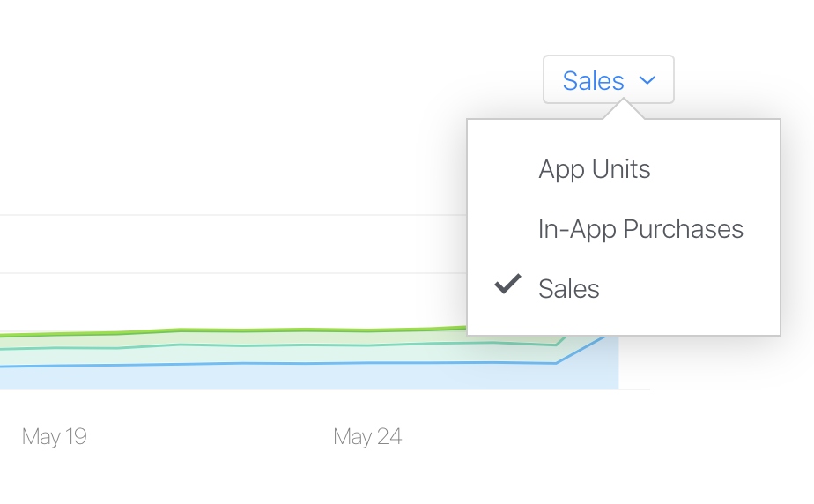Click the May 19 axis label
The image size is (814, 504).
click(x=55, y=437)
